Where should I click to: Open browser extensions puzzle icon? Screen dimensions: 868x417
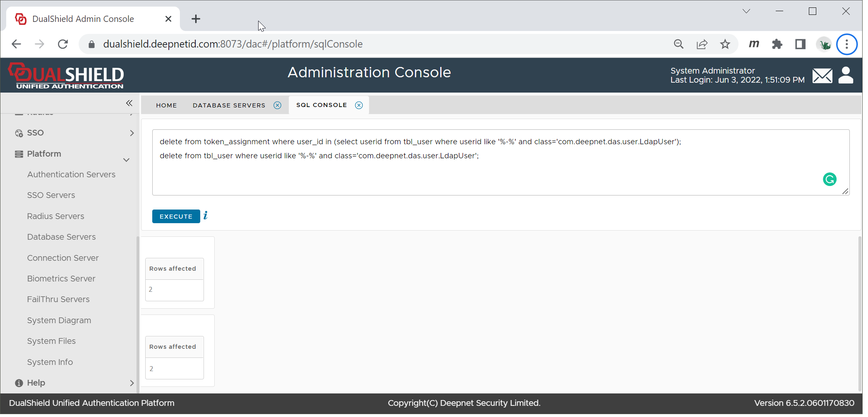[x=777, y=44]
